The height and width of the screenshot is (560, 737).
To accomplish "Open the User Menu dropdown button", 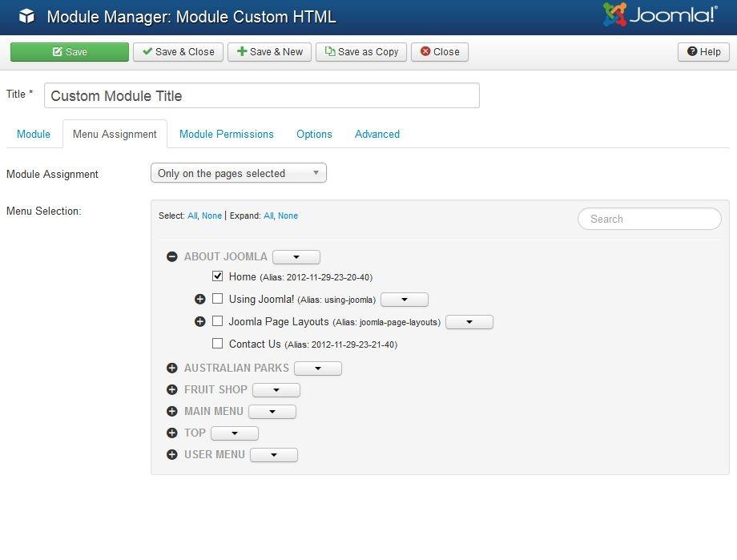I will pyautogui.click(x=273, y=455).
